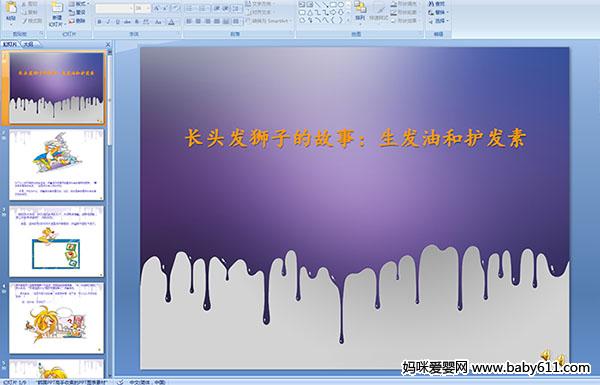
Task: Select slide 4 thumbnail with yellow lion
Action: 56,318
